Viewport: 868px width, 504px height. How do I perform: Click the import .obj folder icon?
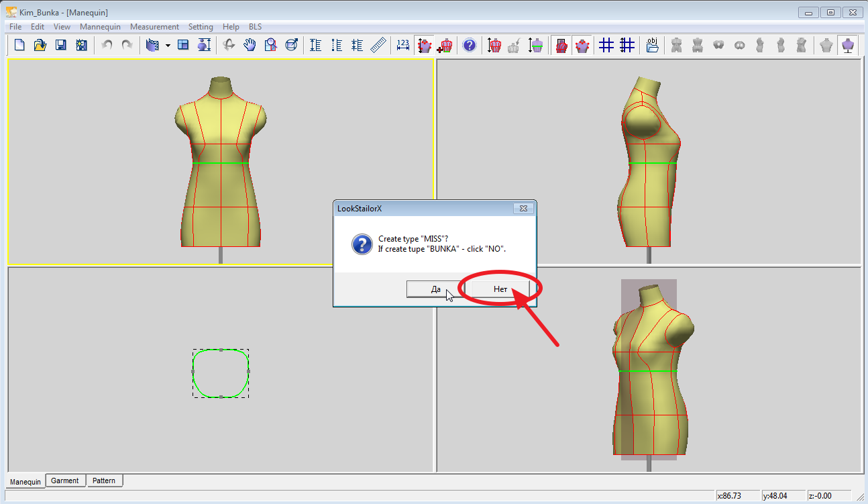tap(652, 45)
